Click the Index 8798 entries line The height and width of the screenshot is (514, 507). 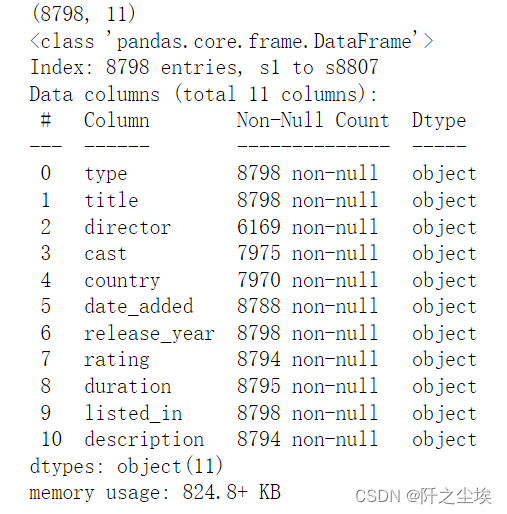click(x=204, y=67)
